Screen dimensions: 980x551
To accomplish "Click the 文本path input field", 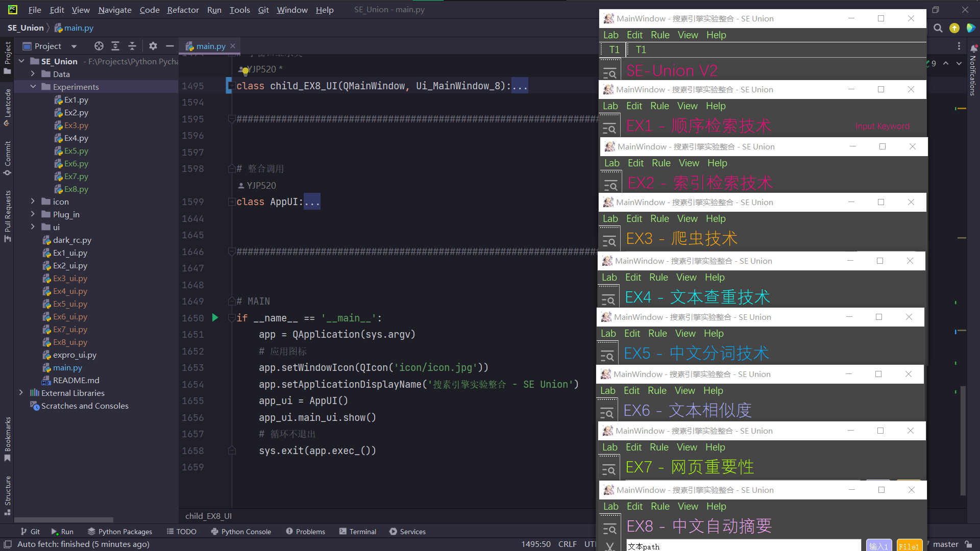I will tap(743, 546).
